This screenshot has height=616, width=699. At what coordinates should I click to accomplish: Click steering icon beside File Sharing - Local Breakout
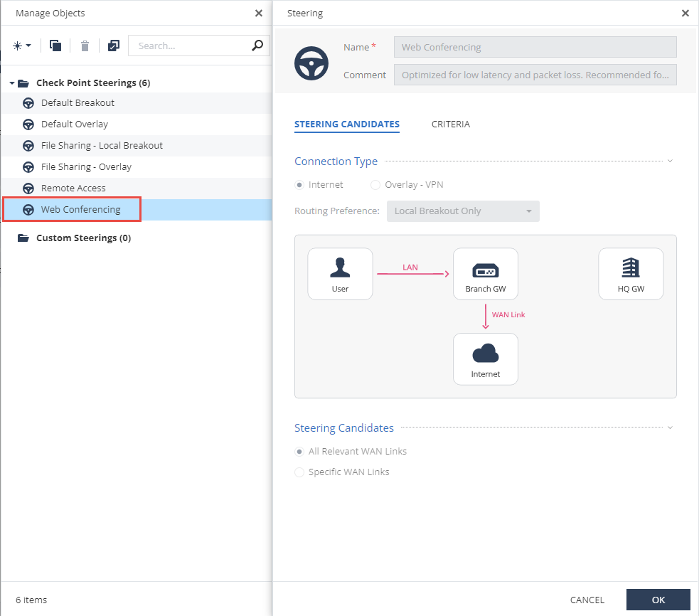coord(28,146)
